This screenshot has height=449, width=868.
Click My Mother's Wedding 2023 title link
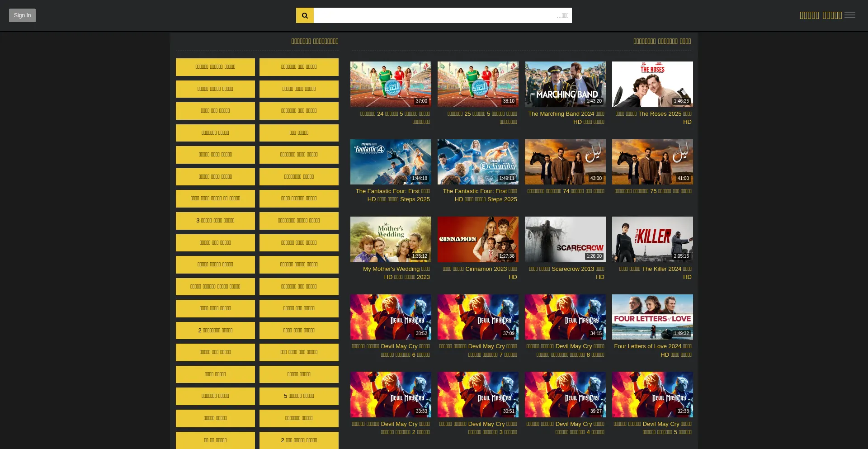click(x=396, y=273)
